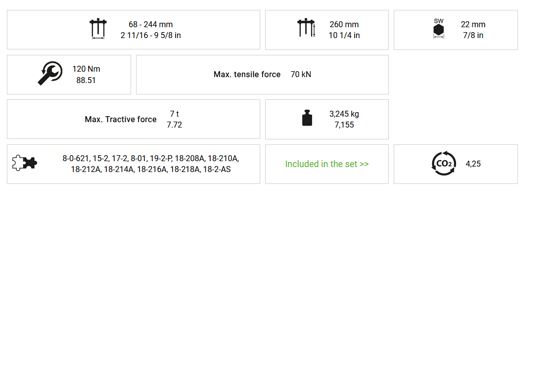This screenshot has height=392, width=555.
Task: Click the 22 mm wrench size text
Action: pos(473,24)
